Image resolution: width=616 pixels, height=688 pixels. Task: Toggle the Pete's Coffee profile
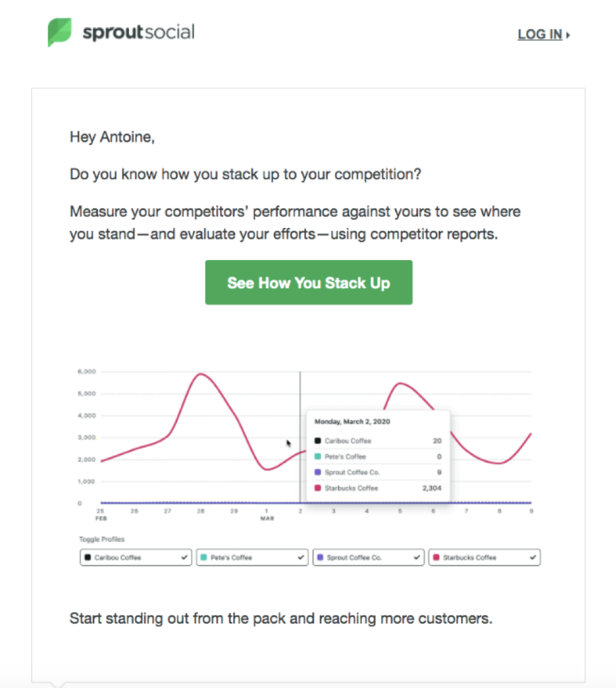click(252, 558)
